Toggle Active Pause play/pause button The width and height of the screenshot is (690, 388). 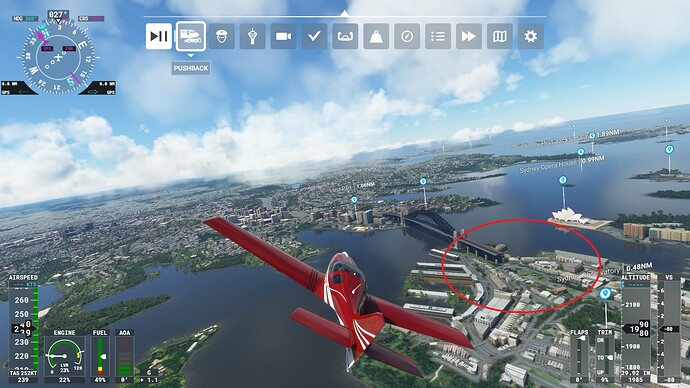pos(159,36)
